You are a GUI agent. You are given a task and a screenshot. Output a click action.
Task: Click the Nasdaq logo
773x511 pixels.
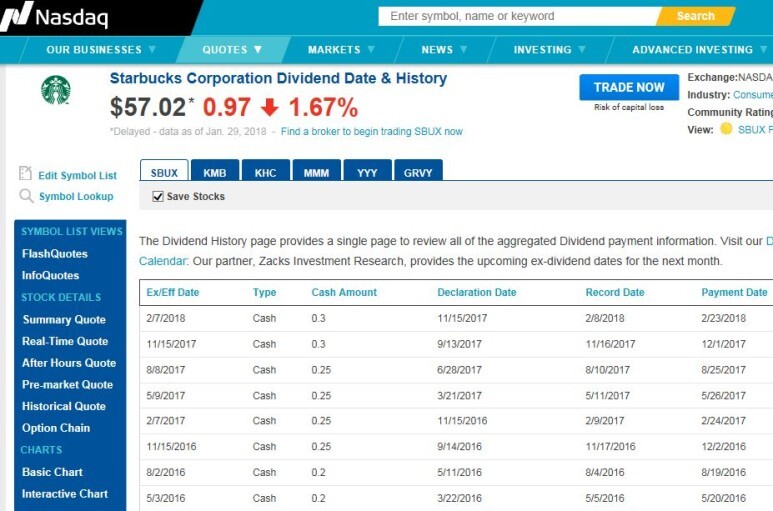[55, 17]
